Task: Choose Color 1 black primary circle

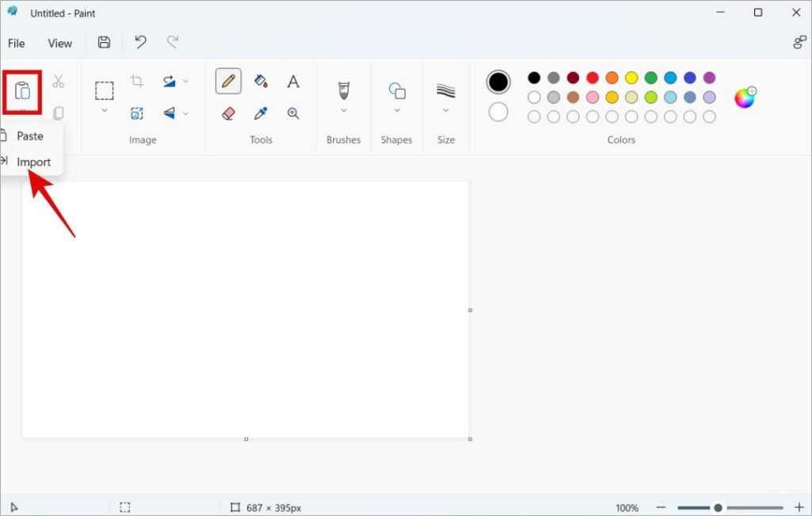Action: (x=498, y=82)
